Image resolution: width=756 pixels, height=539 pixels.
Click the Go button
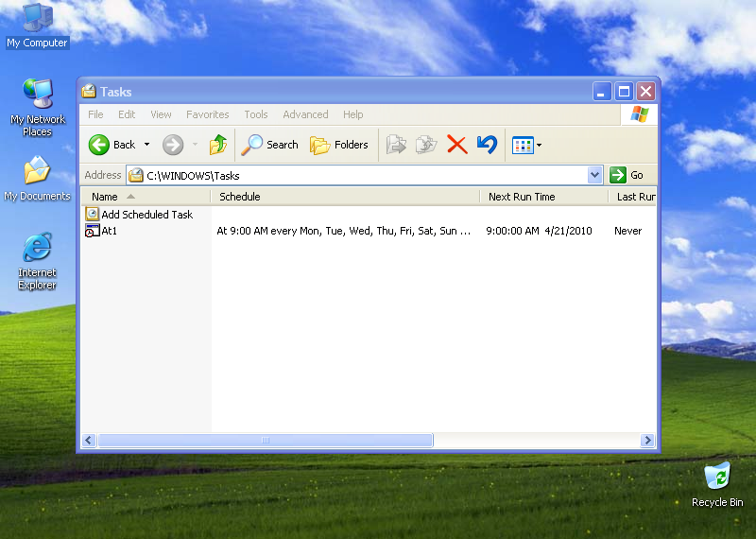click(x=626, y=175)
